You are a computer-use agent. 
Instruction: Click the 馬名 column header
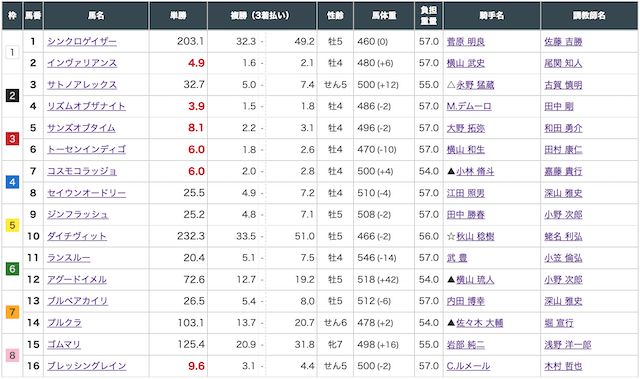96,16
